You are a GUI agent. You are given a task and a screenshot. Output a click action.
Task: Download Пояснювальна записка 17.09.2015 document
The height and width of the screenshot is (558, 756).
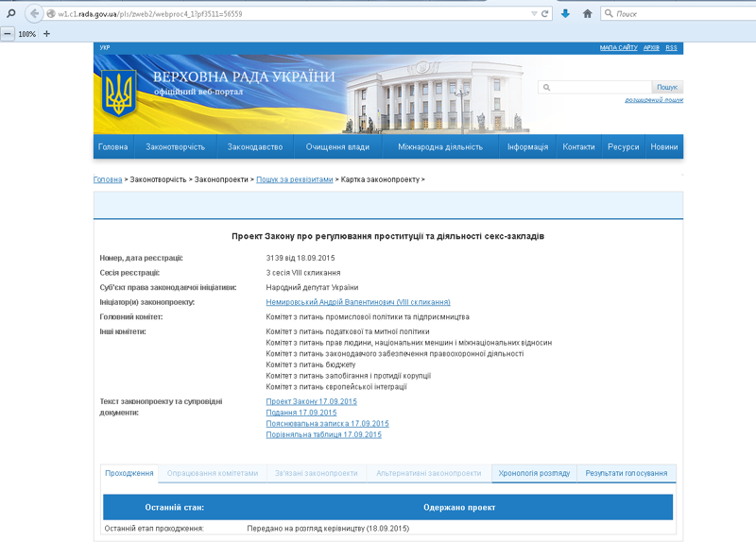click(326, 423)
